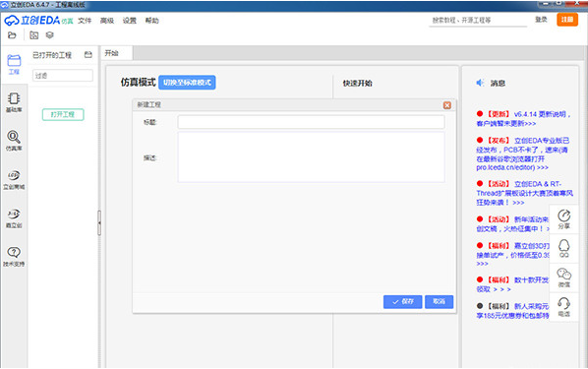Image resolution: width=588 pixels, height=369 pixels.
Task: Click the speaker icon beside 消息
Action: point(480,83)
